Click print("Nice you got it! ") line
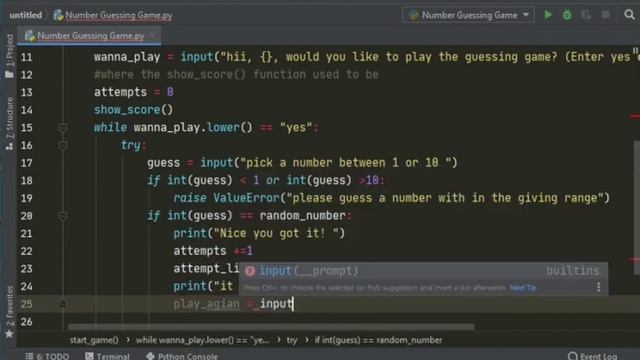The width and height of the screenshot is (640, 360). click(259, 233)
